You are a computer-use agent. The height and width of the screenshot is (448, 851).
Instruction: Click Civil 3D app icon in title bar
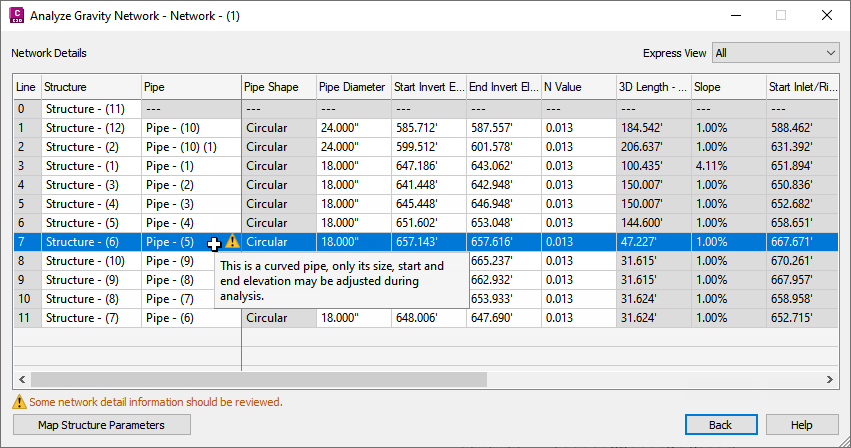[17, 15]
